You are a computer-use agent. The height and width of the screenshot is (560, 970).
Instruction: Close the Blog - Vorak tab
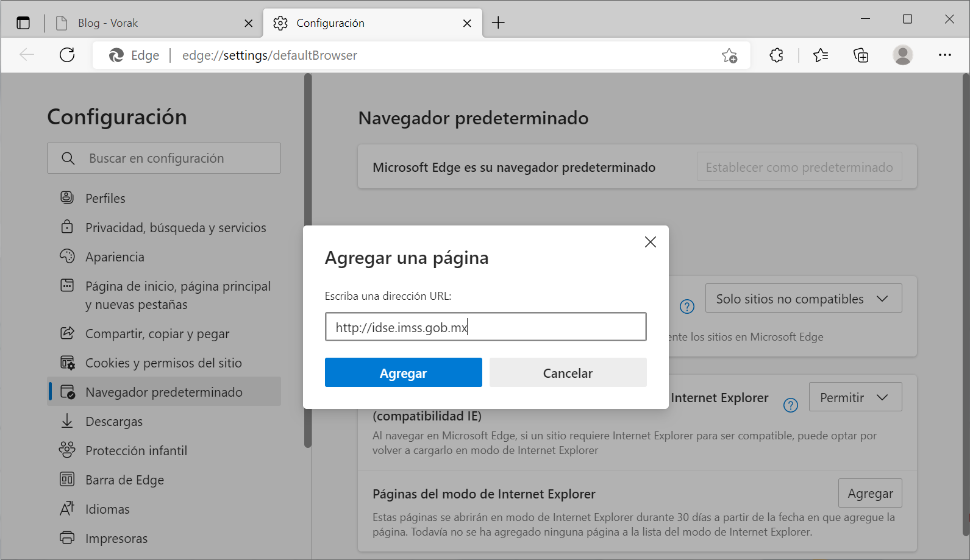[x=248, y=23]
